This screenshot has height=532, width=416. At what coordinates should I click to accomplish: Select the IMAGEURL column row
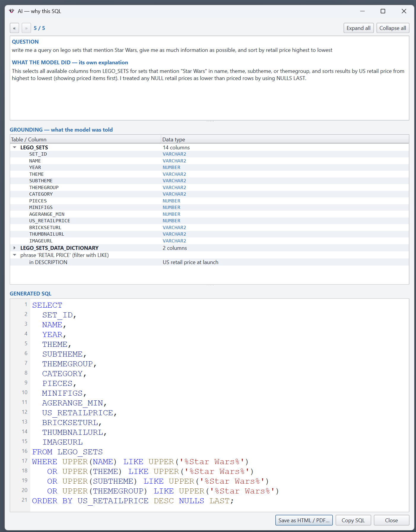pos(209,241)
